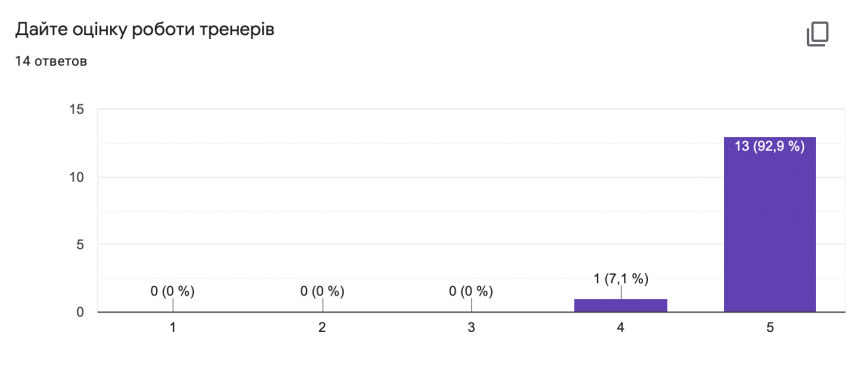Click the copy chart icon
850x375 pixels.
[x=817, y=34]
